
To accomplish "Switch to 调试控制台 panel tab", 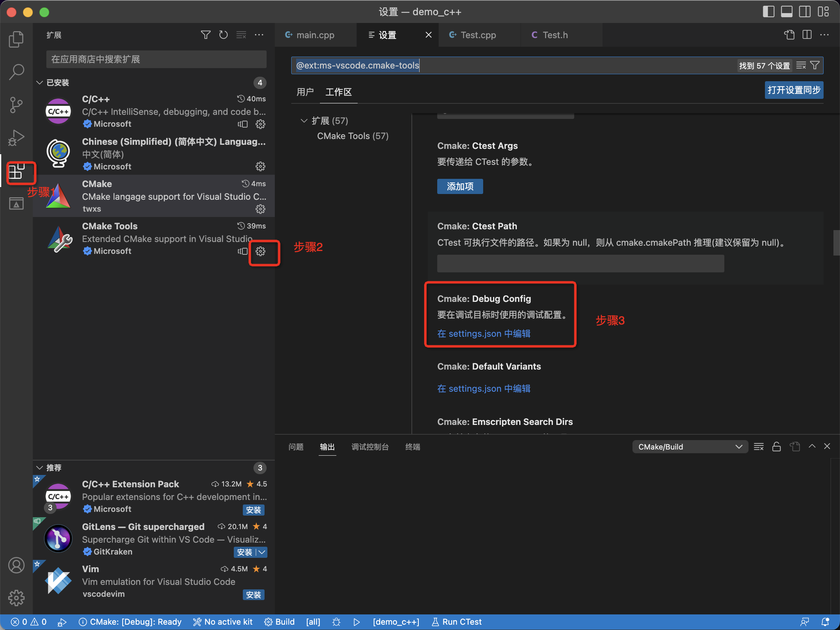I will tap(370, 447).
